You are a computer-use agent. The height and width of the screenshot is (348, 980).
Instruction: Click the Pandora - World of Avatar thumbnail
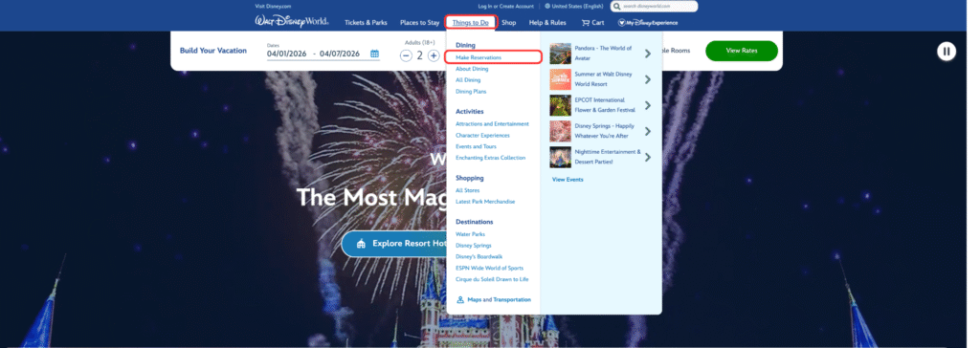[560, 54]
